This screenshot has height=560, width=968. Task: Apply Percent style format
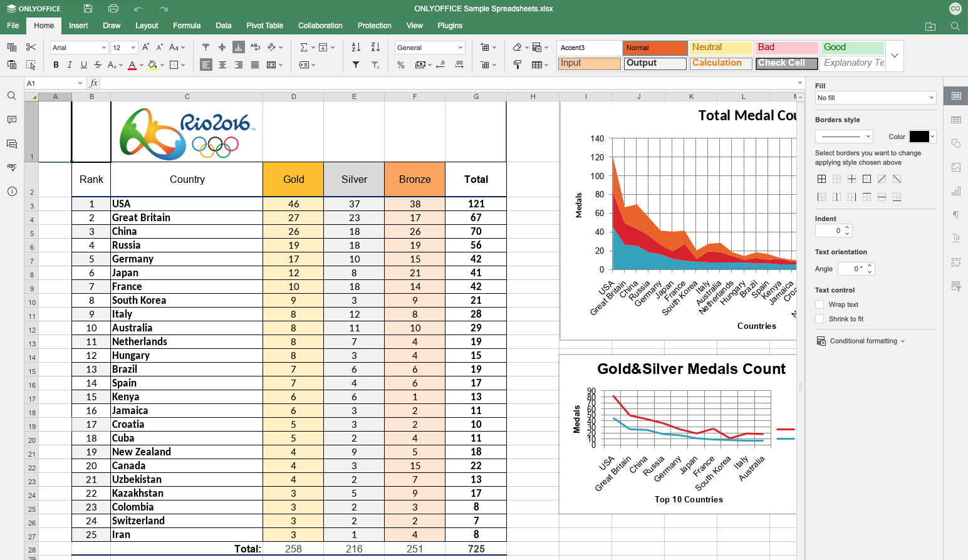coord(401,65)
